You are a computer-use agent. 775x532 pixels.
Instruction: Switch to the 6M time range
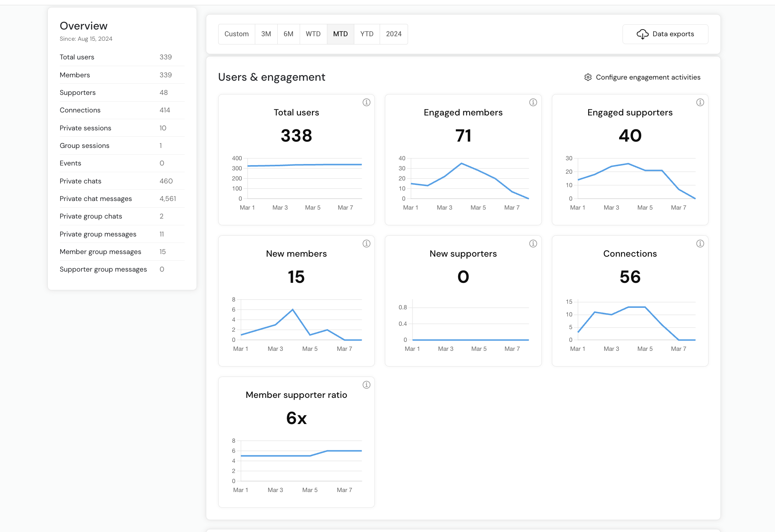point(288,34)
